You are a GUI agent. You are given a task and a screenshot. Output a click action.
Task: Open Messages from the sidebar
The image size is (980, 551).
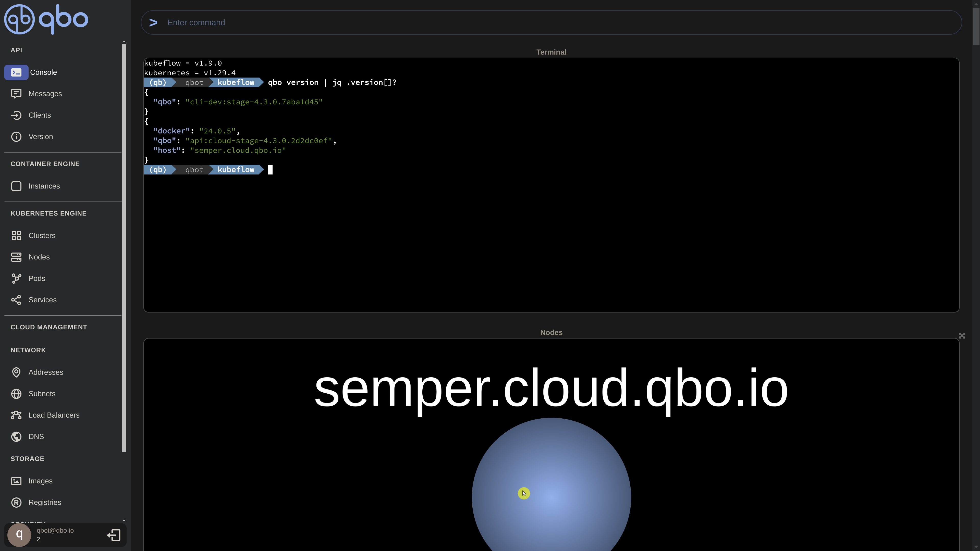45,94
